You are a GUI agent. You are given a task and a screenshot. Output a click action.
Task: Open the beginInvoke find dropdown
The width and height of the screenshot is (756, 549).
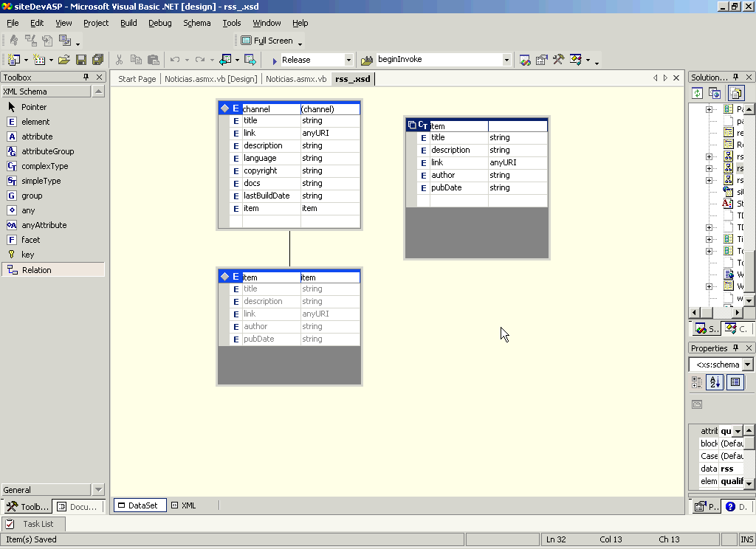(x=506, y=60)
